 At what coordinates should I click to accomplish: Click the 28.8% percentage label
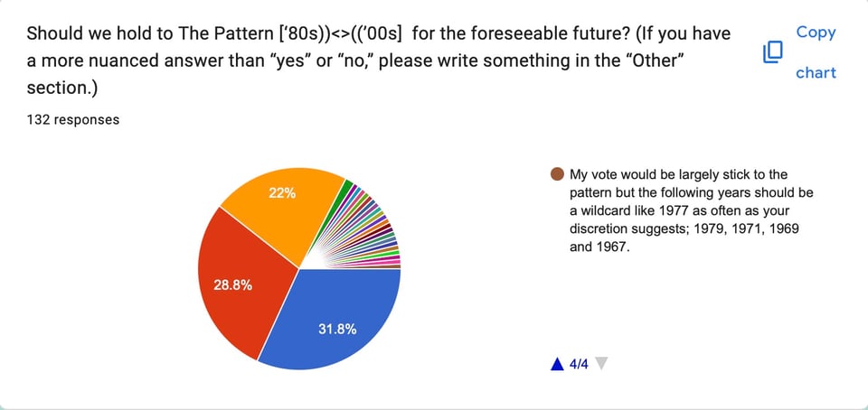click(231, 284)
